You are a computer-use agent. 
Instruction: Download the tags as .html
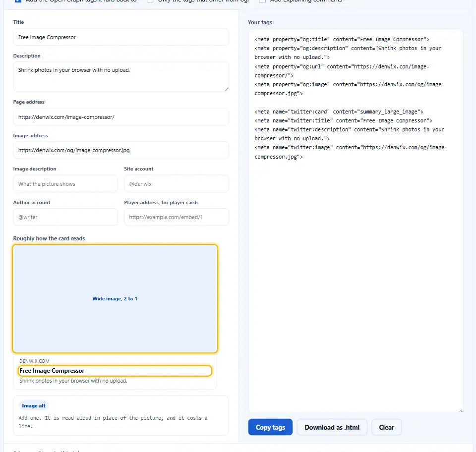tap(332, 427)
